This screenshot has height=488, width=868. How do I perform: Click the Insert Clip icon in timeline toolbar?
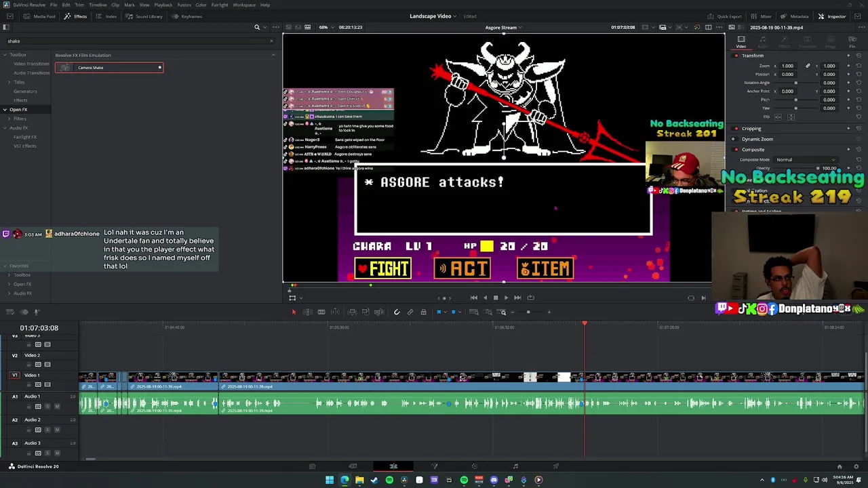pos(352,312)
